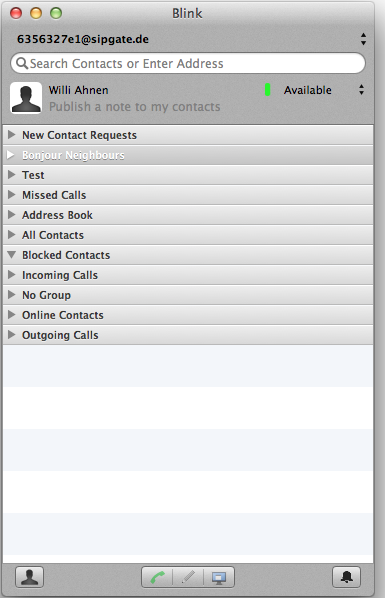Select the Online Contacts group row
Screen dimensions: 385x598
pos(188,315)
